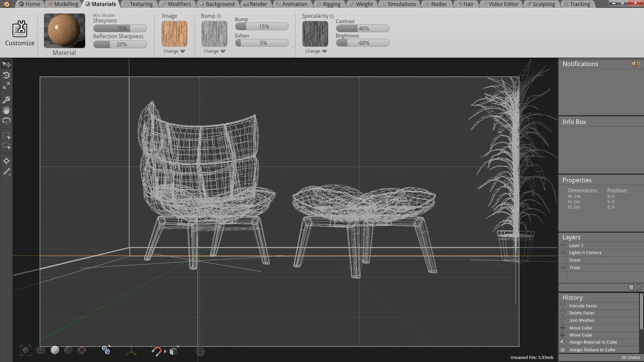Open the Specularity Change dropdown

[x=316, y=51]
